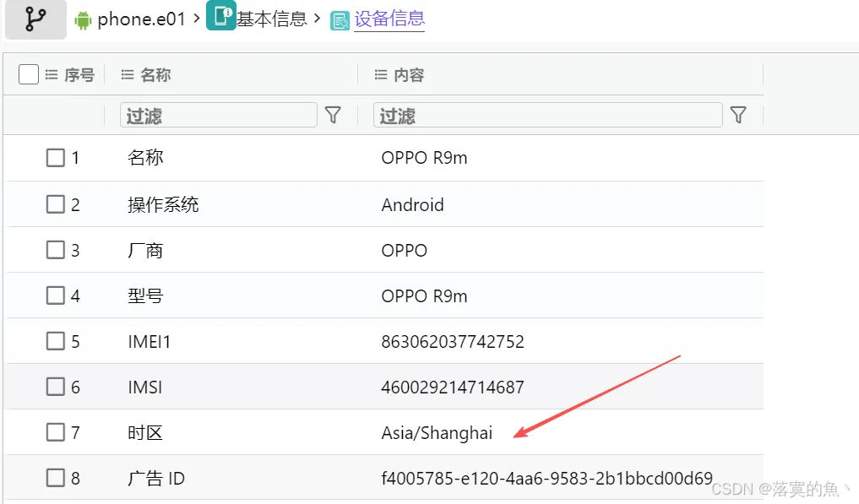
Task: Focus the 名称 filter input field
Action: pyautogui.click(x=219, y=115)
